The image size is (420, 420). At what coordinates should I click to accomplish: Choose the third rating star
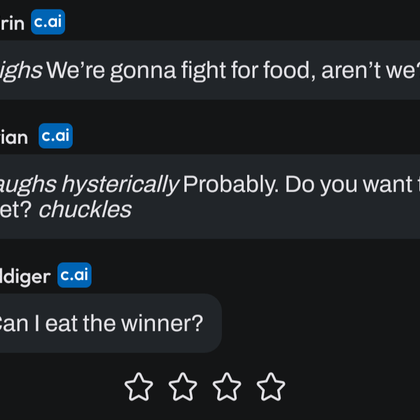(x=227, y=387)
